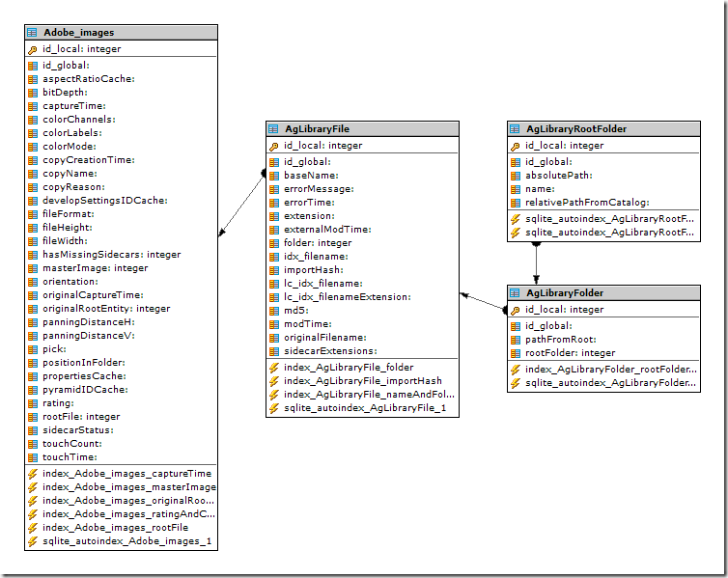
Task: Click the lightning icon for index_AgLibraryFolder_rootFolder
Action: (516, 370)
